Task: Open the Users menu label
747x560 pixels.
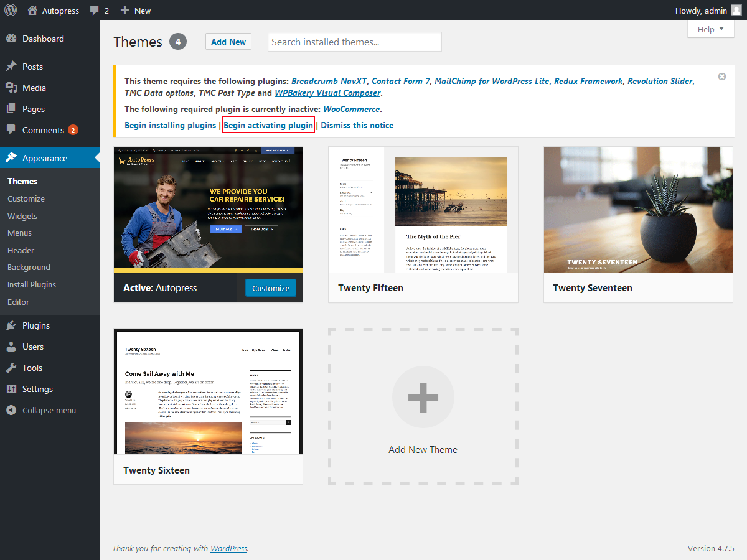Action: 33,347
